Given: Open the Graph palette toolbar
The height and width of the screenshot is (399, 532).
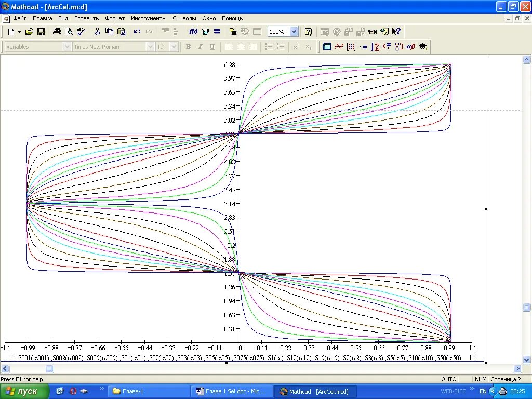Looking at the screenshot, I should [x=339, y=47].
